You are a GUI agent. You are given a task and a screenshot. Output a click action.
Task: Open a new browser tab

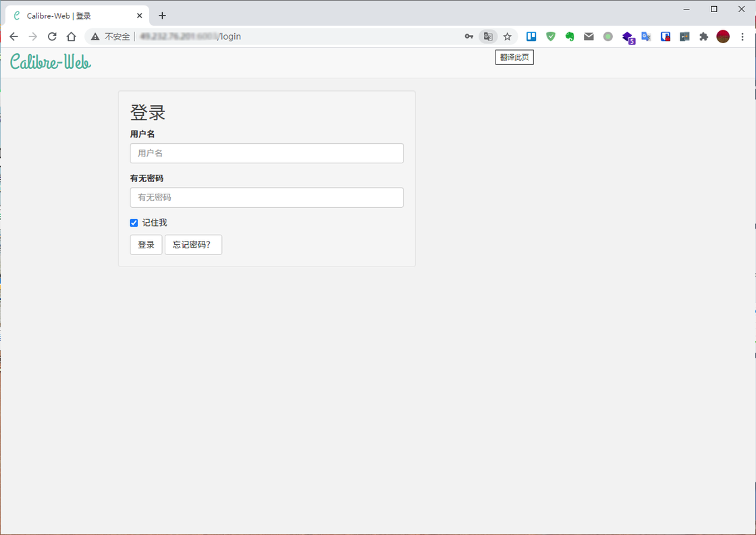(163, 16)
